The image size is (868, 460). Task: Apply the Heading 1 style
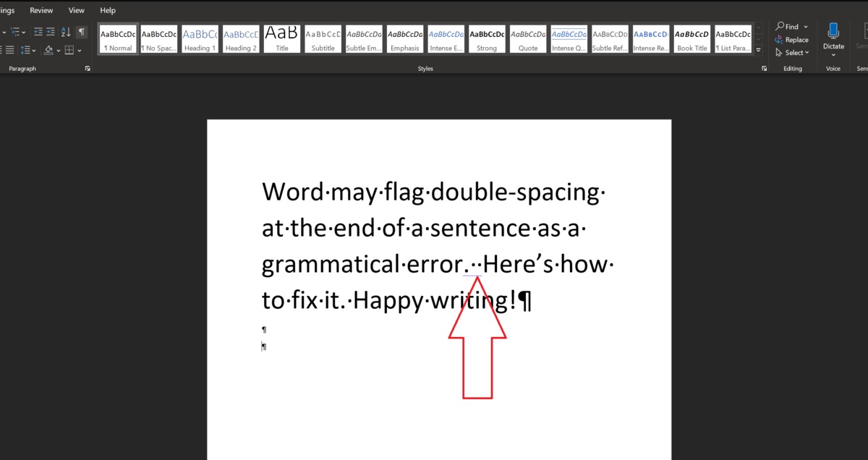click(x=200, y=39)
